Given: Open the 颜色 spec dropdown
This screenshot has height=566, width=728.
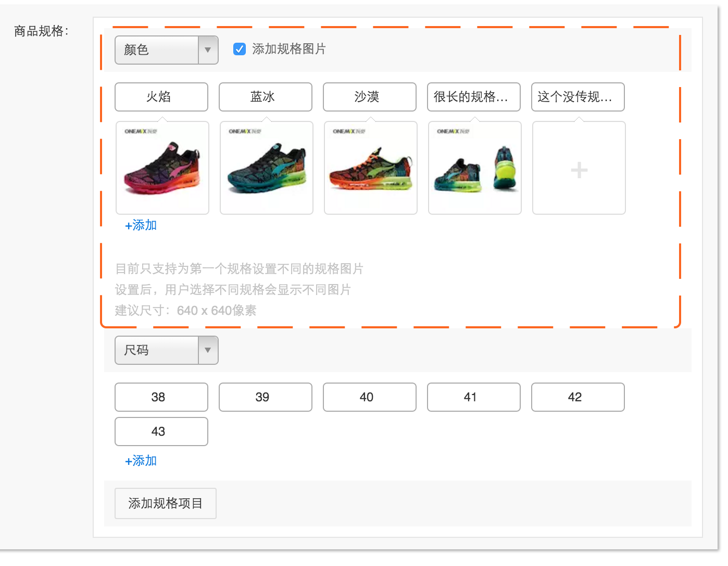Looking at the screenshot, I should (166, 50).
